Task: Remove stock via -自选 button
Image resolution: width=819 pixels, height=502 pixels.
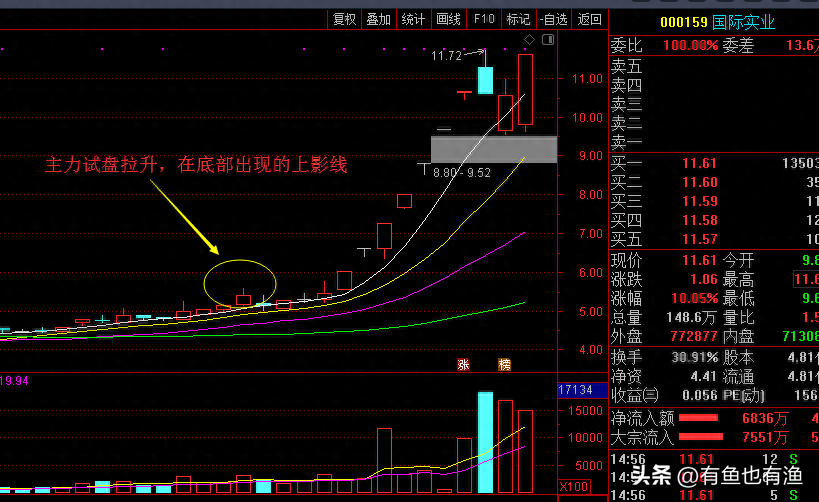Action: click(554, 20)
